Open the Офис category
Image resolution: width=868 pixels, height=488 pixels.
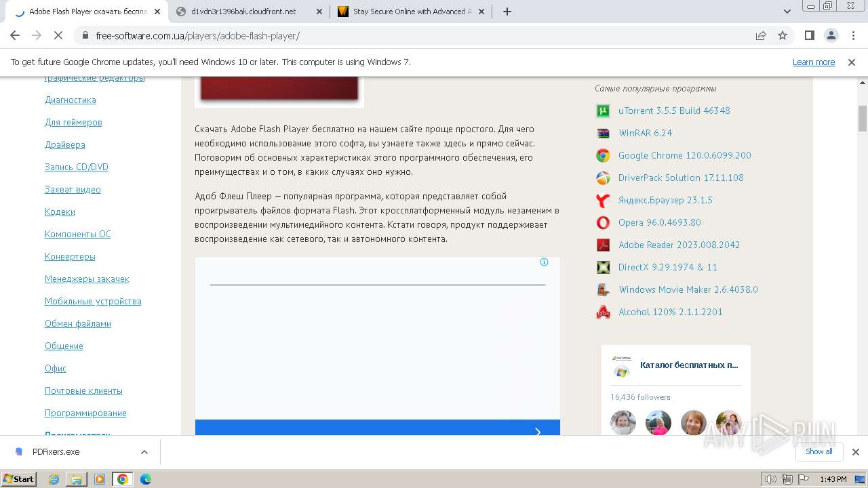pos(56,369)
